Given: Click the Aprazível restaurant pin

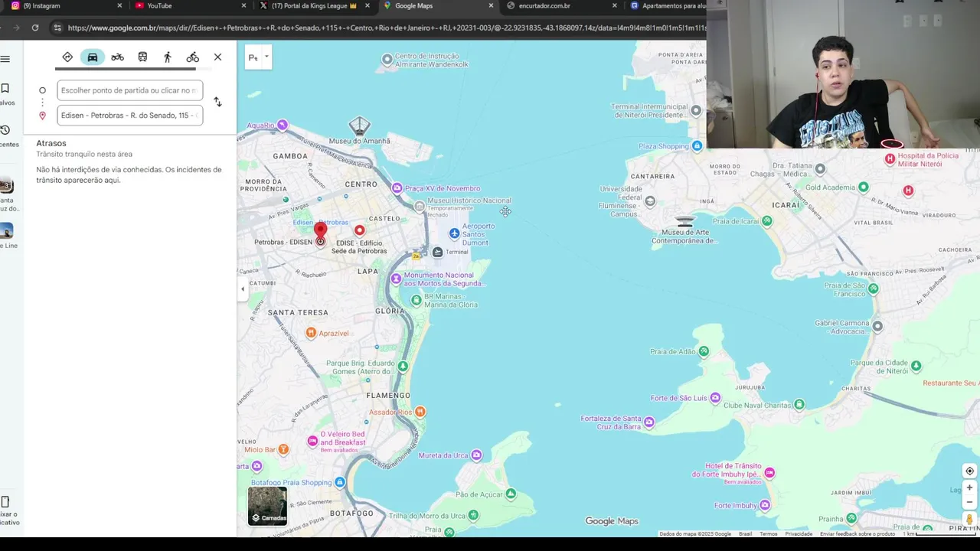Looking at the screenshot, I should pyautogui.click(x=311, y=333).
